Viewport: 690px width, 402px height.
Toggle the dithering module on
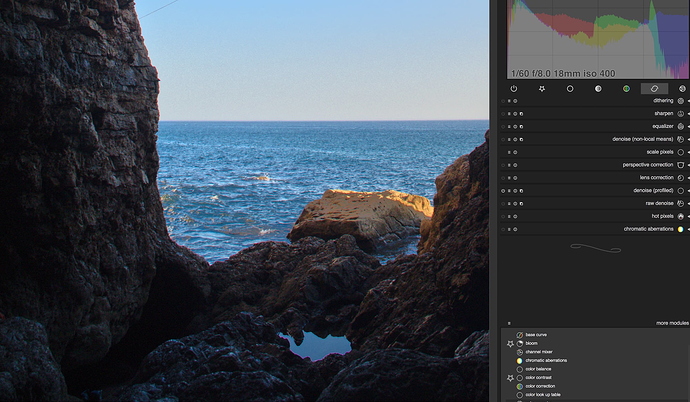[x=503, y=101]
